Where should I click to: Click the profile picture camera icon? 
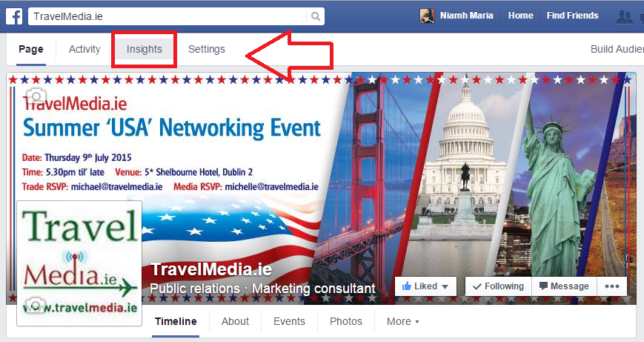click(36, 305)
